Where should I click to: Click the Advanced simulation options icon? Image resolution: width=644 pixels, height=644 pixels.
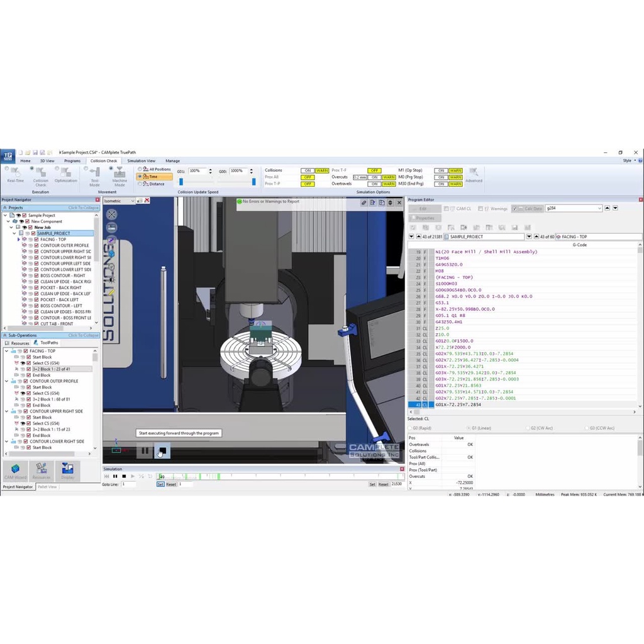(474, 174)
